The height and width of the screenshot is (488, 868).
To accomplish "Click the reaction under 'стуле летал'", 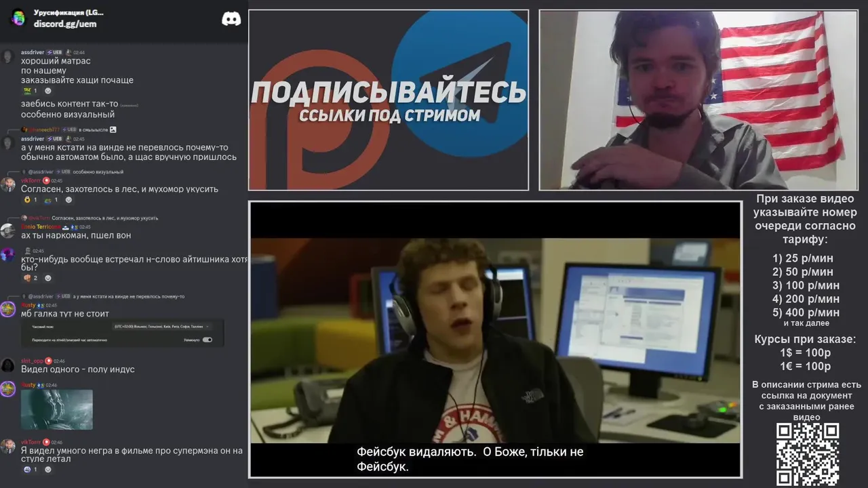I will 31,469.
